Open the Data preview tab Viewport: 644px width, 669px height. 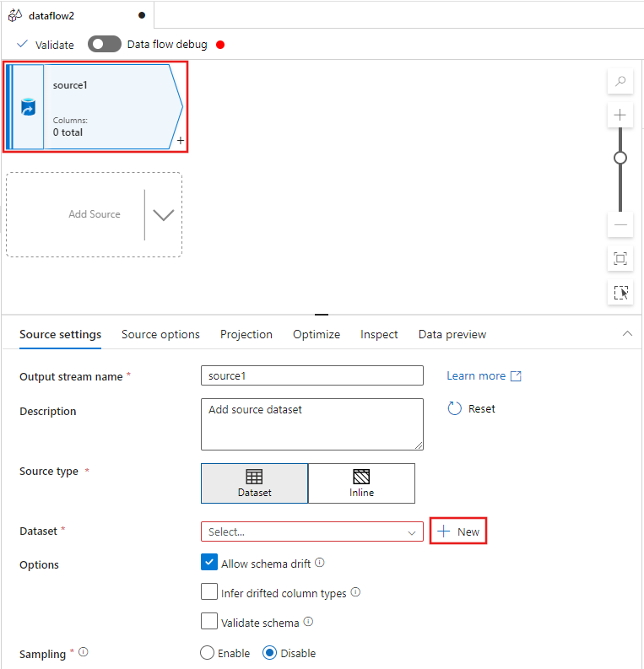point(452,334)
